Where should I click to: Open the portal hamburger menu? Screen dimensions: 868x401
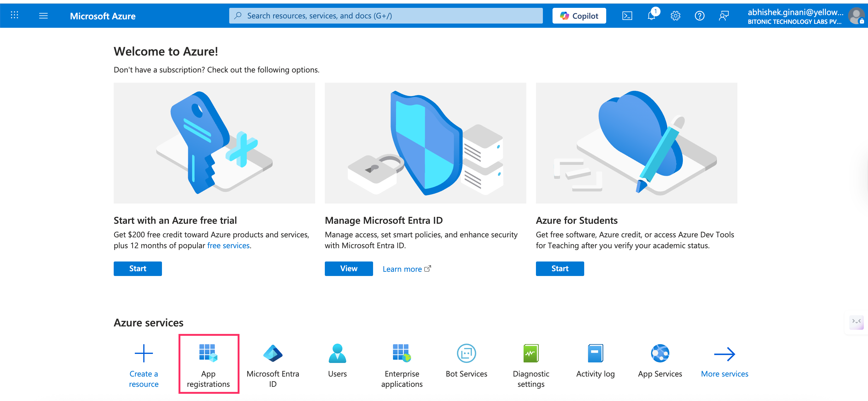coord(43,15)
